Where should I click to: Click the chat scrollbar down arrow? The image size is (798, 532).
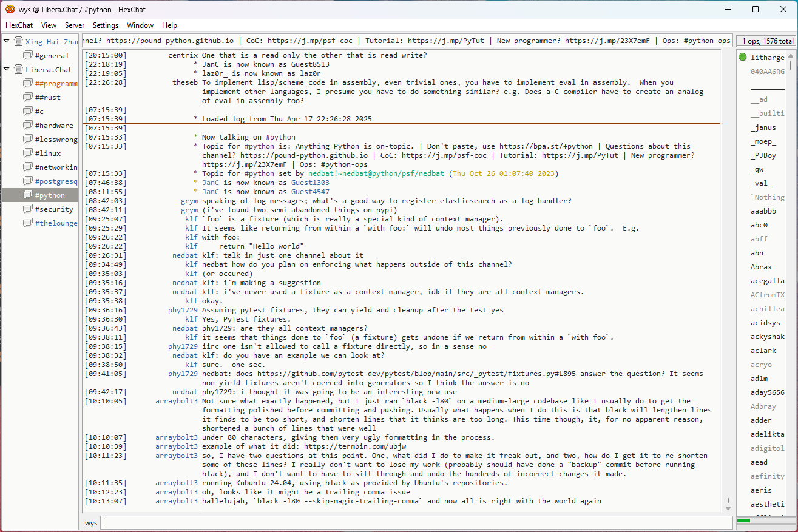tap(728, 508)
